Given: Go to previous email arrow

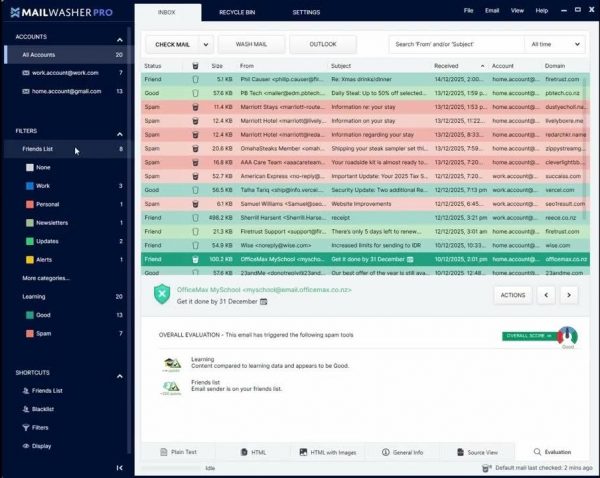Looking at the screenshot, I should tap(546, 295).
